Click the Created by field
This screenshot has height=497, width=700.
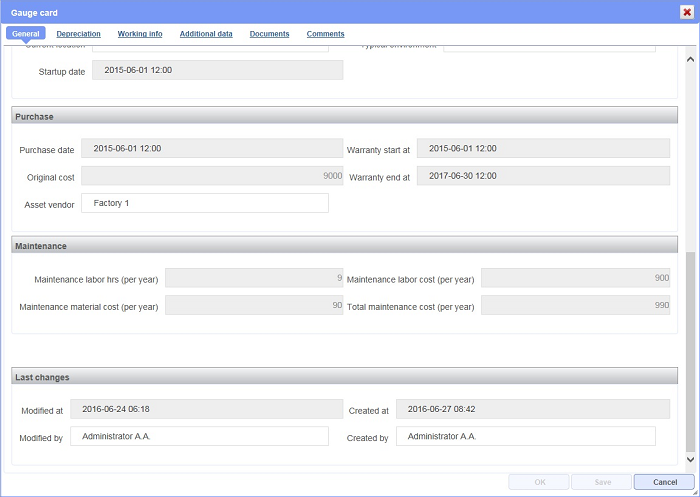click(526, 436)
